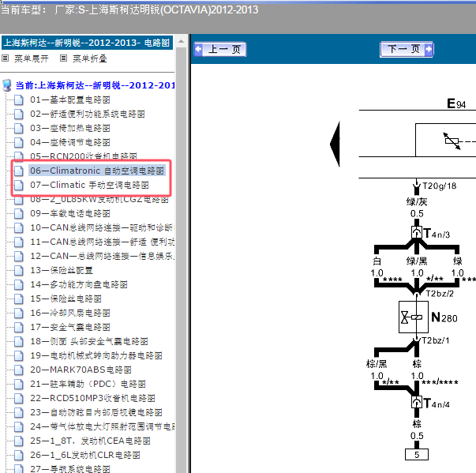Click T4n/3 connector symbol
Screen dimensions: 476x473
click(x=417, y=233)
